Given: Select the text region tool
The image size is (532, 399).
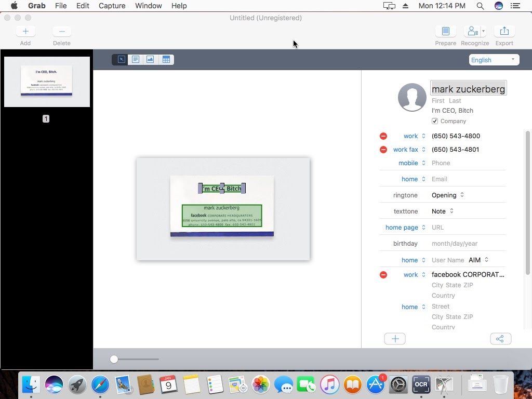Looking at the screenshot, I should coord(136,60).
